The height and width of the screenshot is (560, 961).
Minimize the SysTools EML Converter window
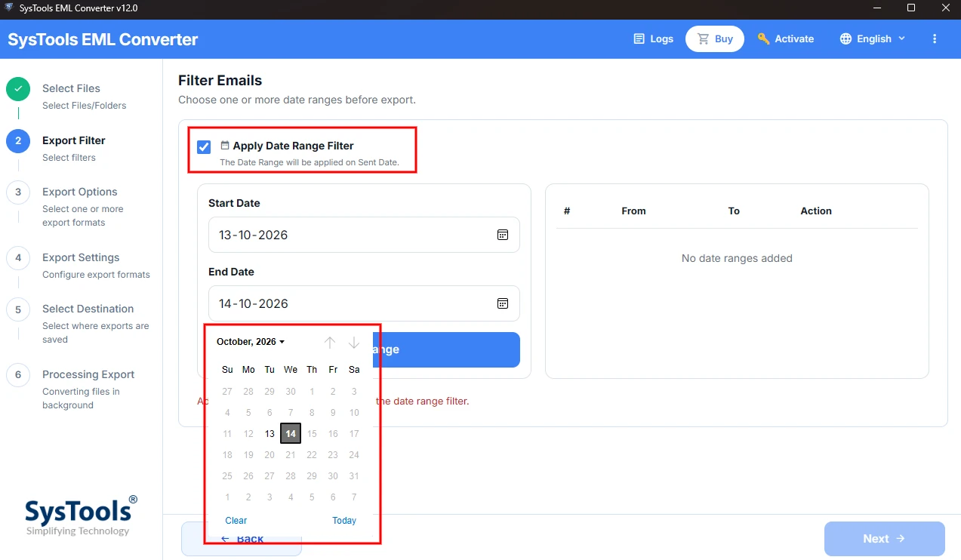878,8
